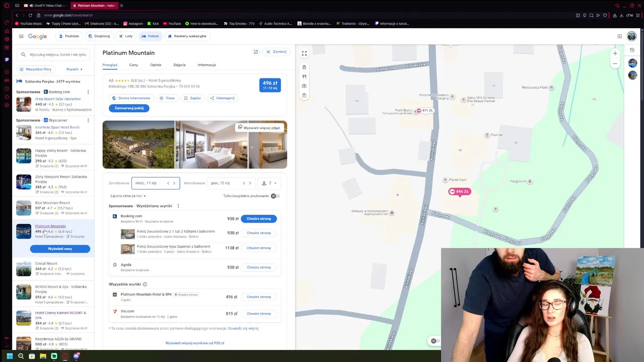Save hotel with Zapisz button
Viewport: 644px width, 362px height.
pyautogui.click(x=192, y=98)
